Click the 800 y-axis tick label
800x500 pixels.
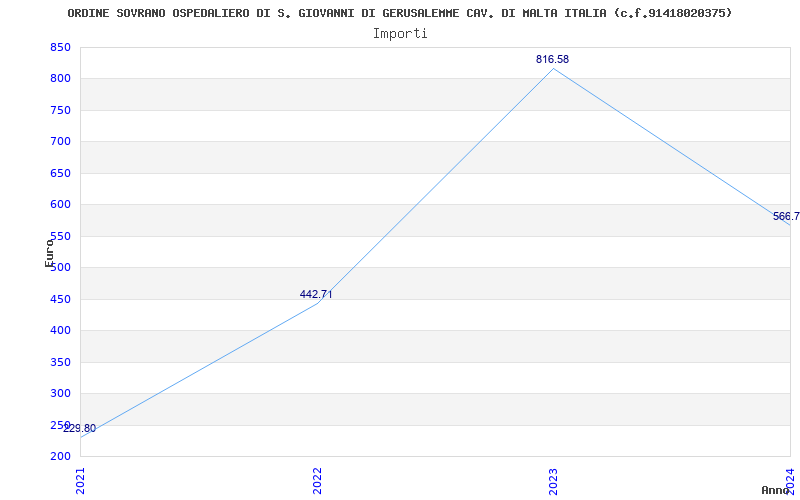[x=60, y=79]
